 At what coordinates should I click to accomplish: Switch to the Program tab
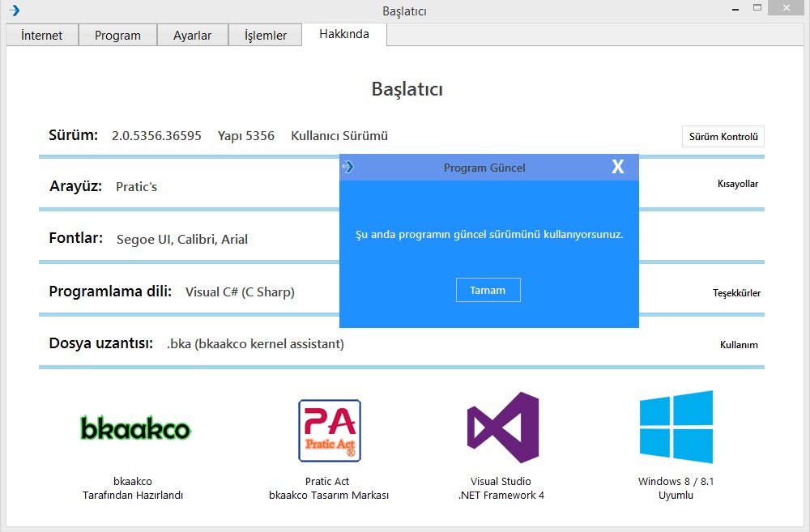click(117, 36)
